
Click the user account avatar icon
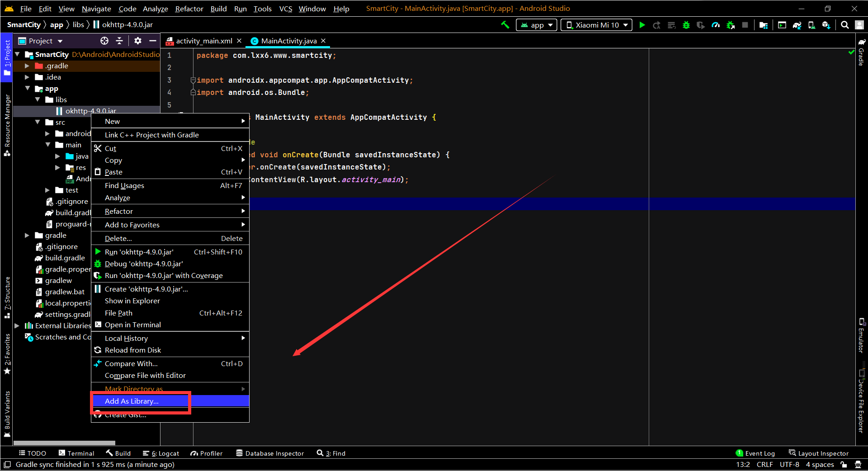[859, 25]
